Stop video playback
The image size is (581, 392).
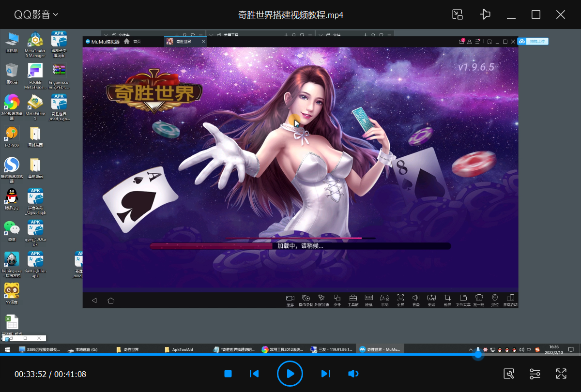pyautogui.click(x=228, y=374)
